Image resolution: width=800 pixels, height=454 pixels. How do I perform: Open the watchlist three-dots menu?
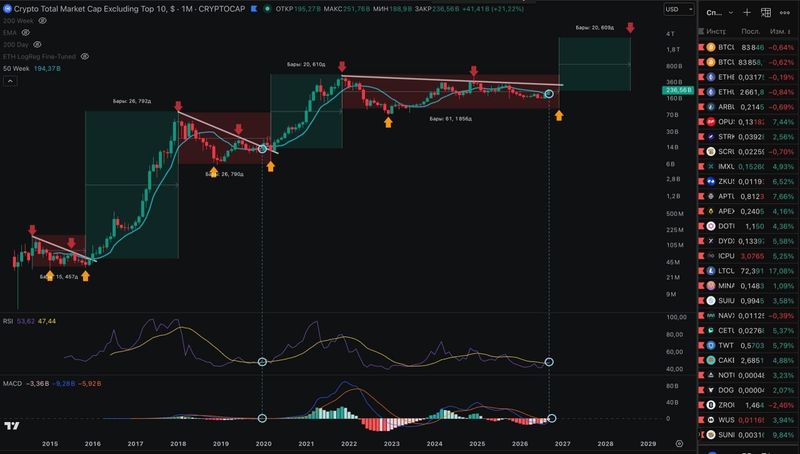coord(785,13)
